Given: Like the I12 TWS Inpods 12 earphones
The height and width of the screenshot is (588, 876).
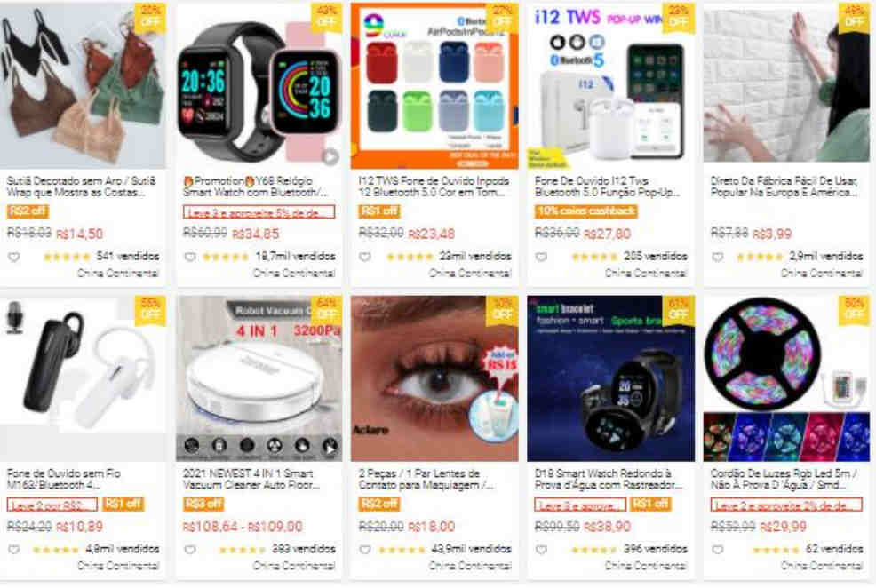Looking at the screenshot, I should (x=365, y=258).
